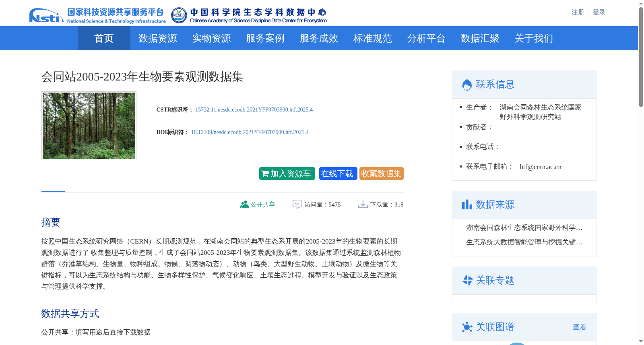644x345 pixels.
Task: Go to 实物资源 menu
Action: pos(211,38)
